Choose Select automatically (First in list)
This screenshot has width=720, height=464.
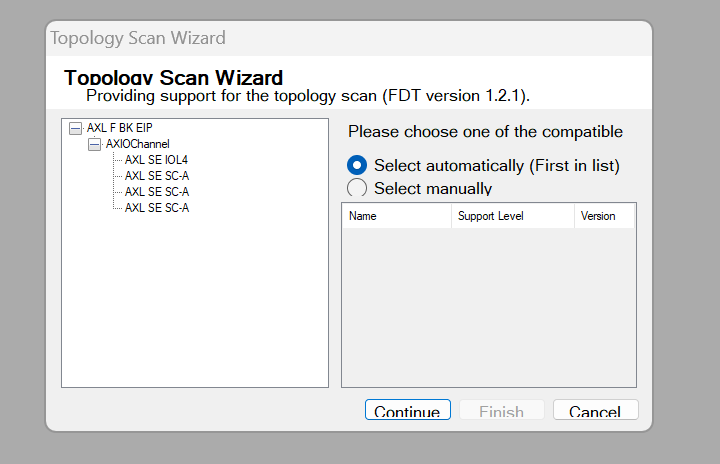483,165
